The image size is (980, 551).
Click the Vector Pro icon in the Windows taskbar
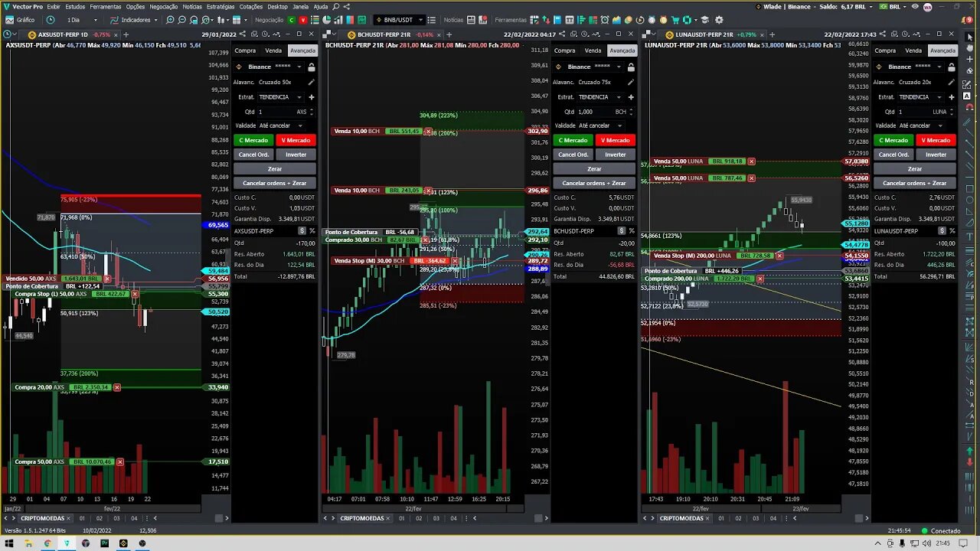click(x=67, y=543)
